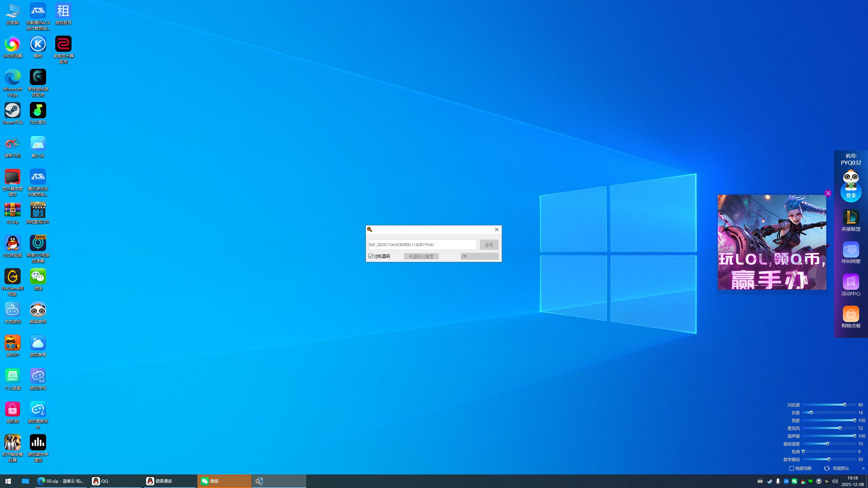Viewport: 868px width, 488px height.
Task: Click the 呼叫网管 sidebar icon
Action: click(851, 250)
